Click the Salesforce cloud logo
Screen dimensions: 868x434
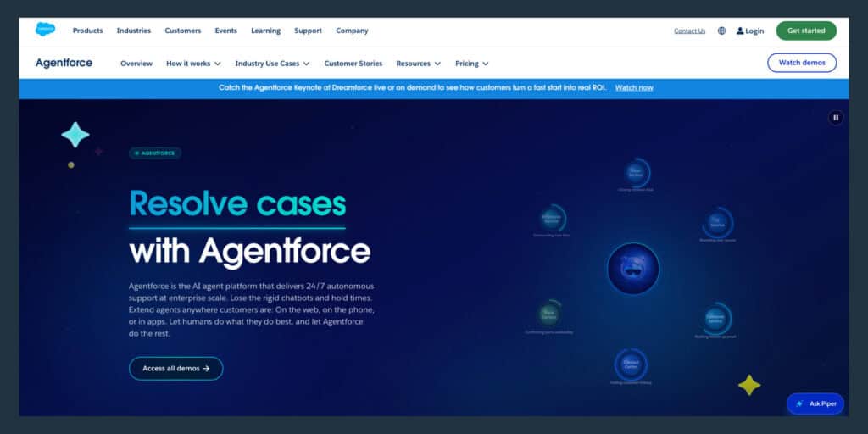point(46,30)
